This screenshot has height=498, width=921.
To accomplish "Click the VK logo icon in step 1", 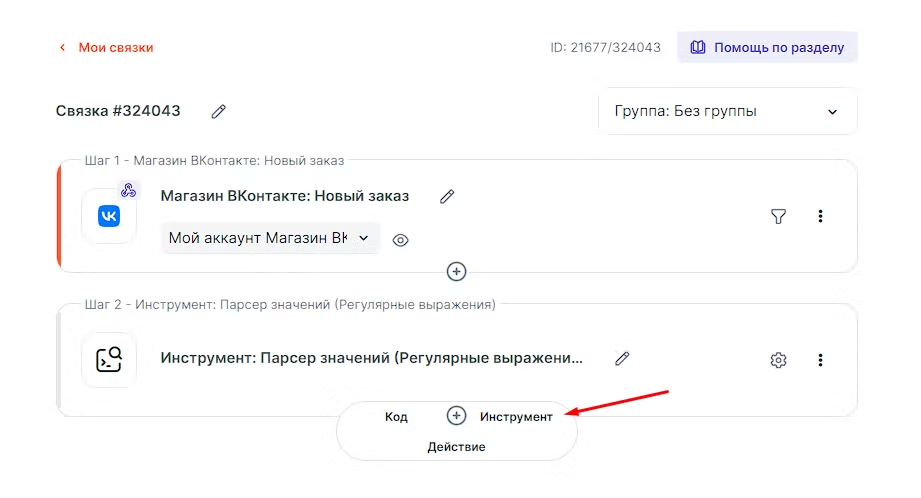I will [x=109, y=216].
